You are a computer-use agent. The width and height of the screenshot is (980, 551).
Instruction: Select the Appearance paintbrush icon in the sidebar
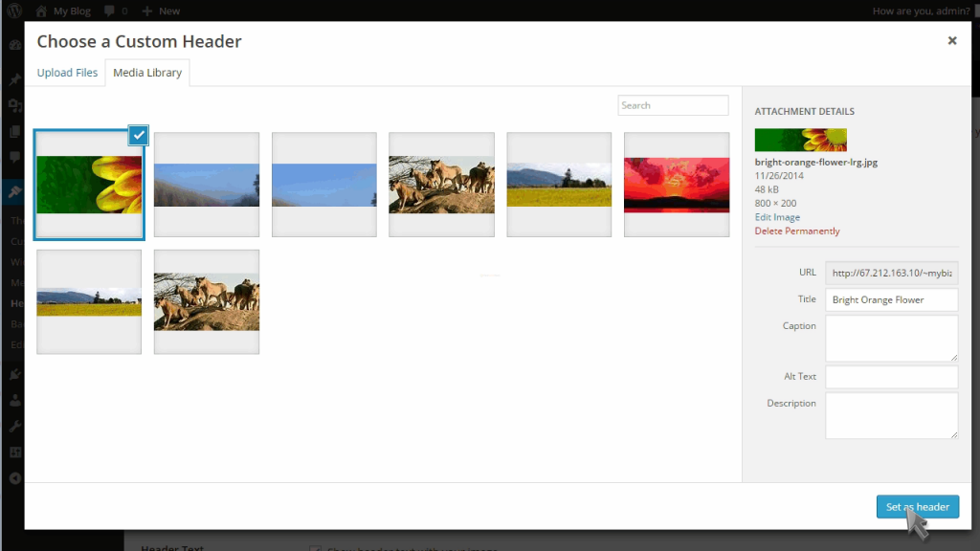tap(13, 191)
